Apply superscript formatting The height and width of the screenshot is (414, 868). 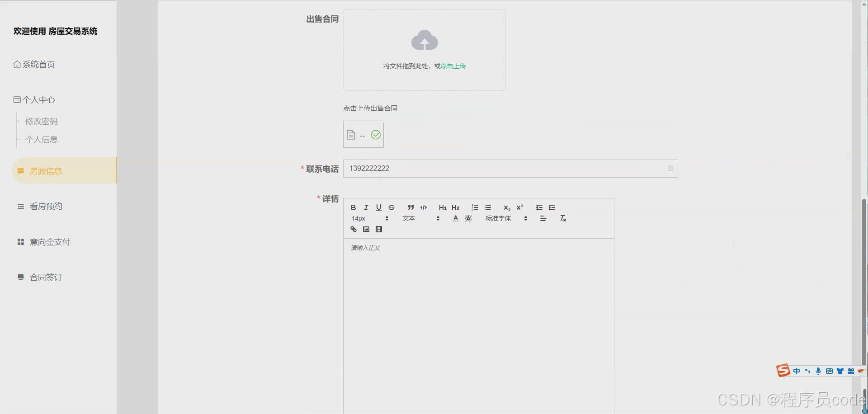click(520, 207)
